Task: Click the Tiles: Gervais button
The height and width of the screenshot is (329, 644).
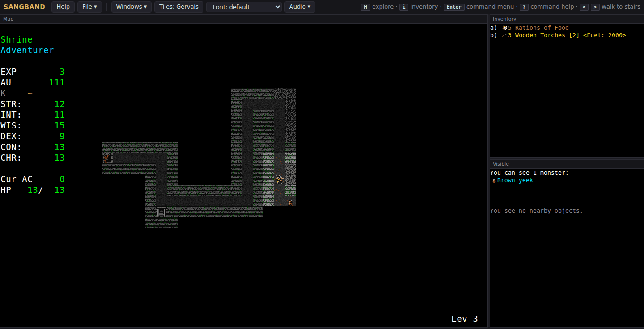Action: (x=179, y=7)
